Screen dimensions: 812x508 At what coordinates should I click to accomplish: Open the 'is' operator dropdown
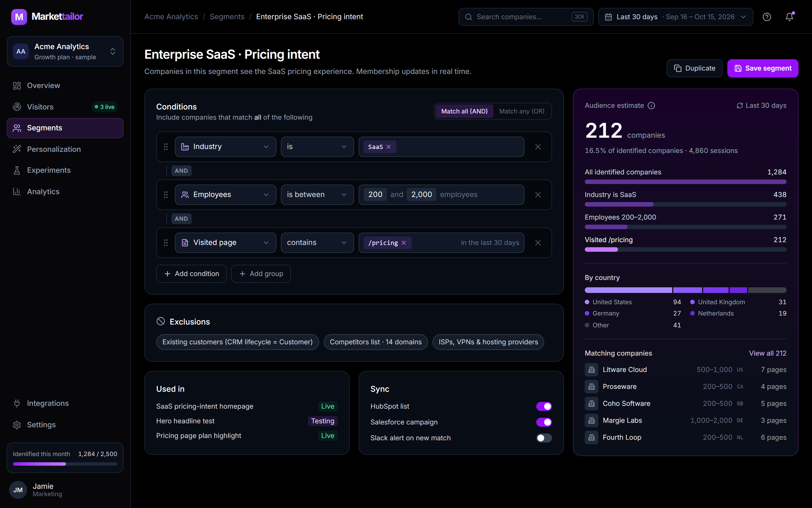[317, 147]
